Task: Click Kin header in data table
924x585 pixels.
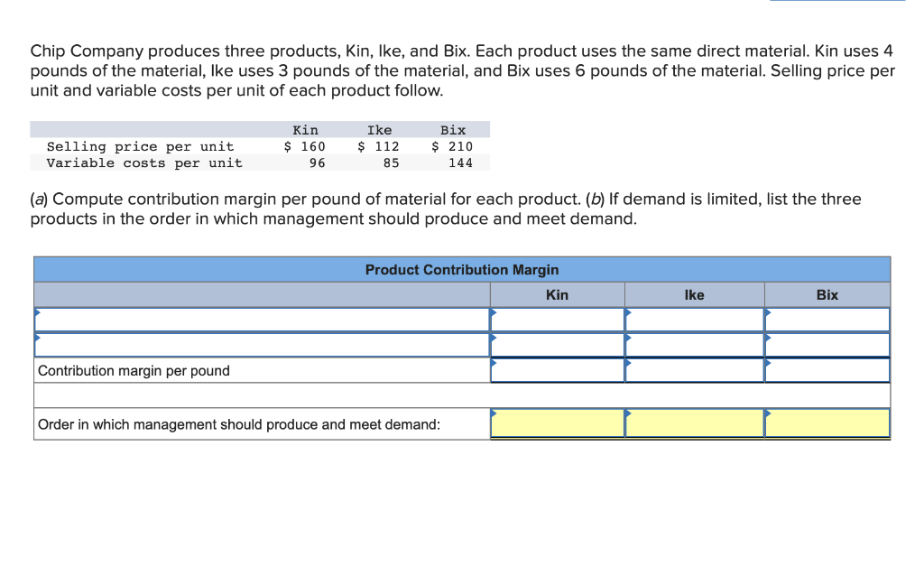Action: pyautogui.click(x=305, y=130)
